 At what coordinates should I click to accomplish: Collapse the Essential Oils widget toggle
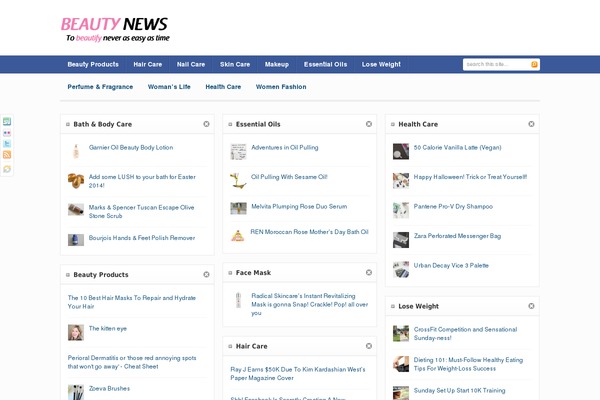[230, 124]
